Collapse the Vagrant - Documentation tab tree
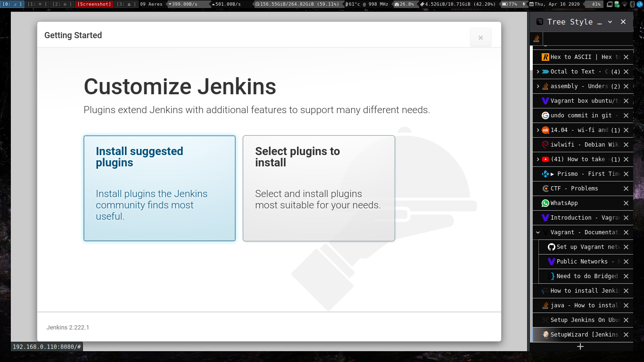 [x=538, y=232]
